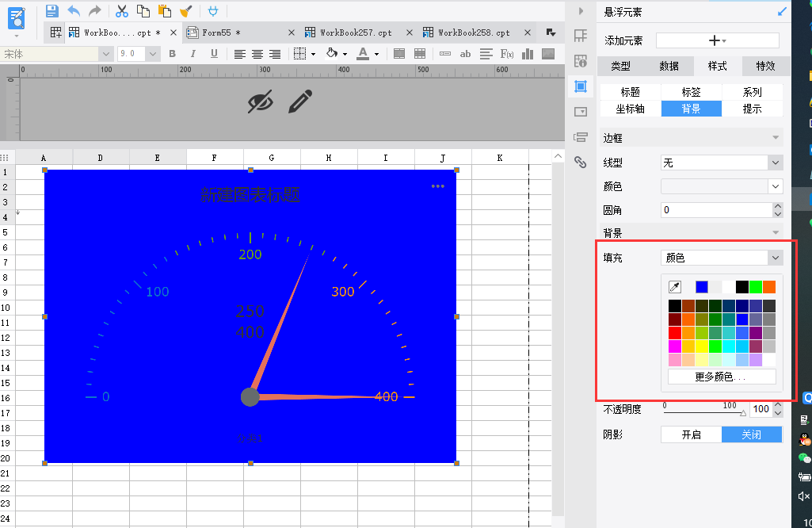Click the Save icon in the toolbar
The width and height of the screenshot is (812, 528).
(51, 11)
